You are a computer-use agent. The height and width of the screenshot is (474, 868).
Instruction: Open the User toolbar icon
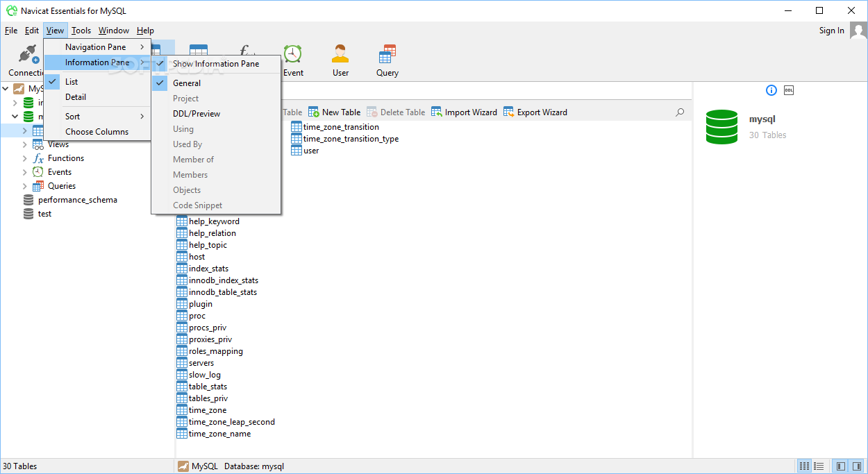point(340,54)
